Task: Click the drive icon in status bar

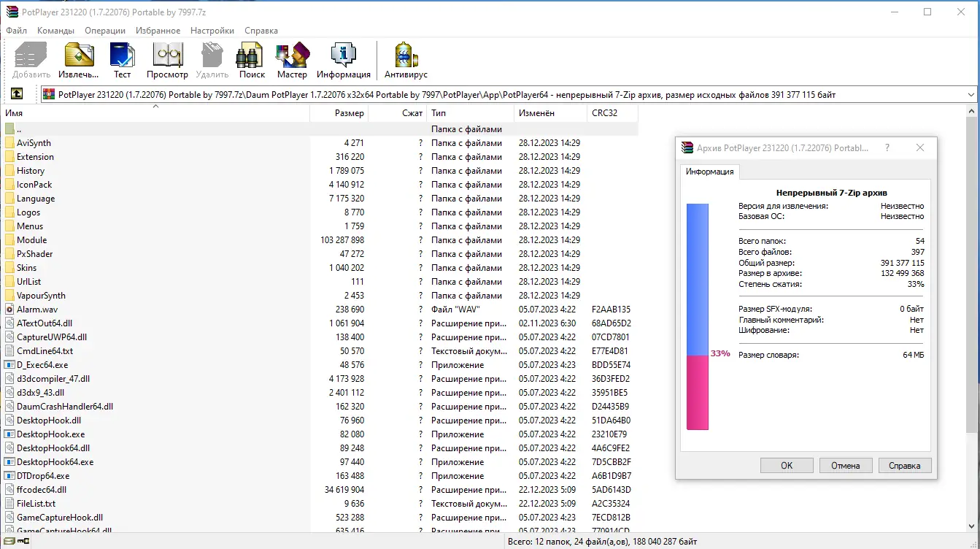Action: (9, 542)
